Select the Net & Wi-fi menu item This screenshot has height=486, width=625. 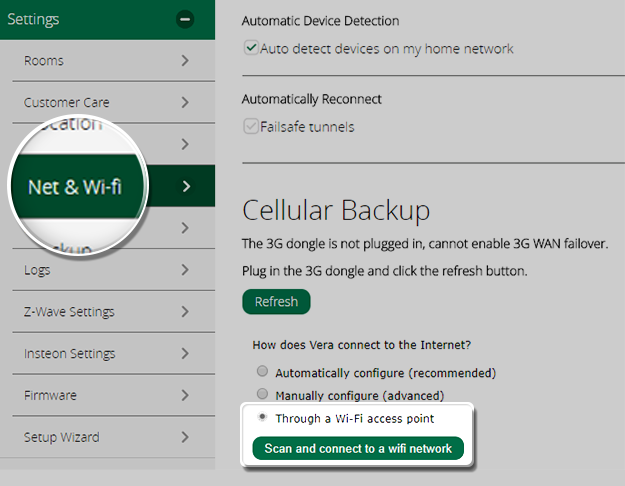pos(75,186)
